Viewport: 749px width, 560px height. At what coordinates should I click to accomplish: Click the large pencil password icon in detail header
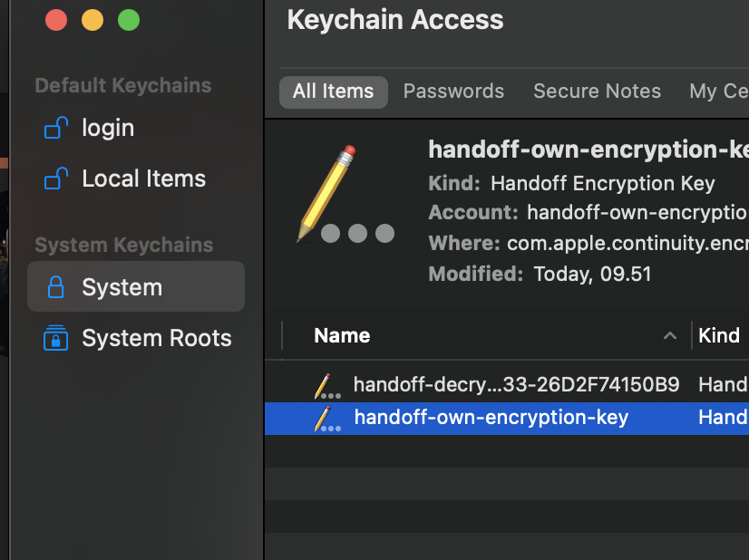pyautogui.click(x=345, y=194)
